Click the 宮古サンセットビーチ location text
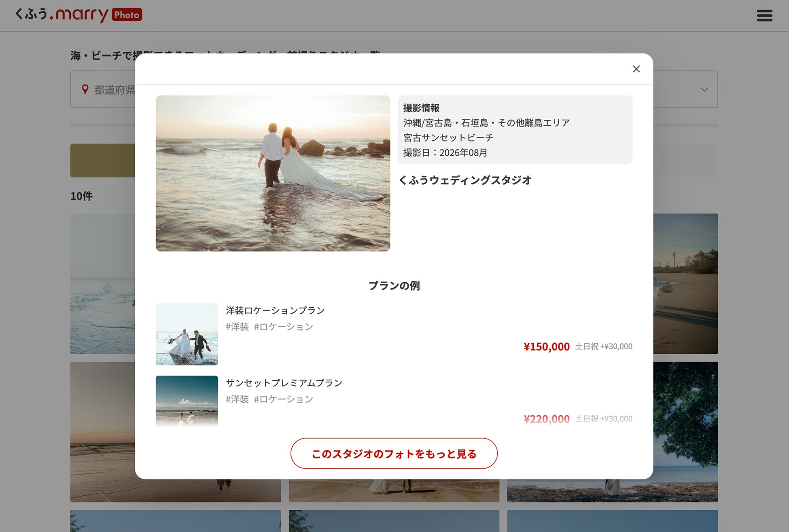789x532 pixels. point(448,138)
